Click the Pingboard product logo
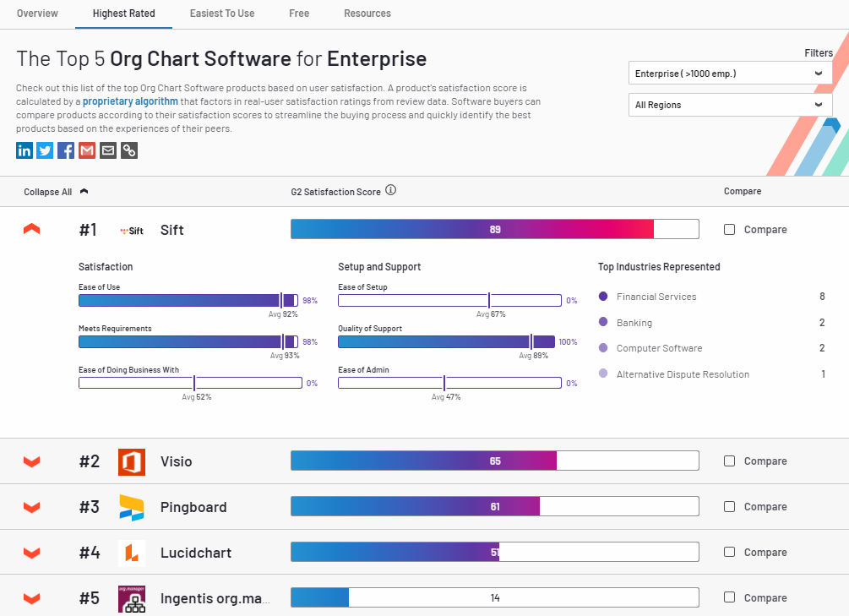Screen dimensions: 849x616 coord(132,508)
